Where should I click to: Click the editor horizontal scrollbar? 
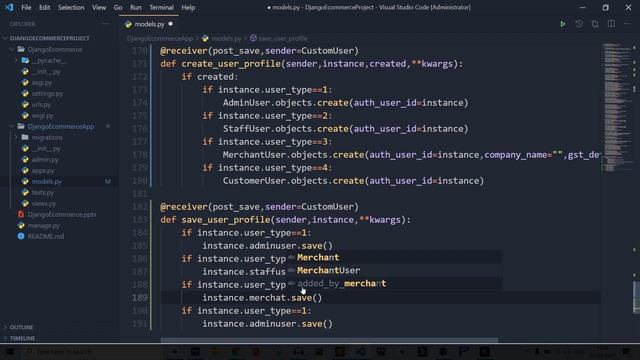click(329, 340)
